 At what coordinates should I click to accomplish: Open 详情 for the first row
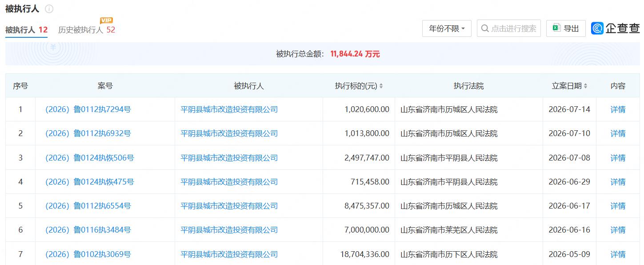(x=618, y=109)
